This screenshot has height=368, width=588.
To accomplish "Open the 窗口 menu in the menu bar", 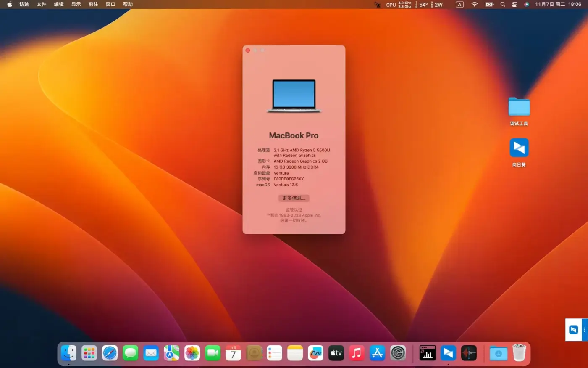I will coord(110,5).
